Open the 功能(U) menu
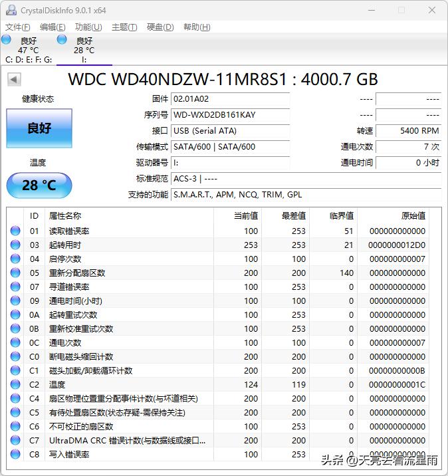The width and height of the screenshot is (448, 476). pos(88,27)
